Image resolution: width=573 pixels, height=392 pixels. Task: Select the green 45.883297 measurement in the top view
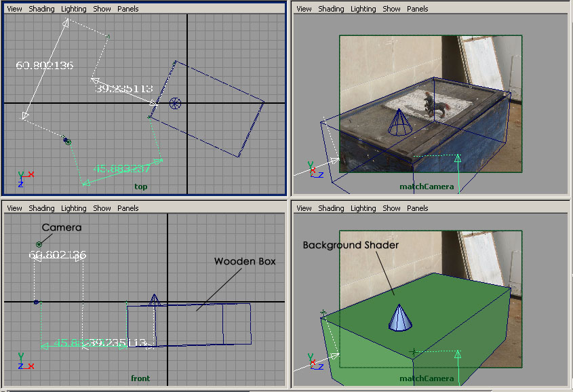point(121,169)
